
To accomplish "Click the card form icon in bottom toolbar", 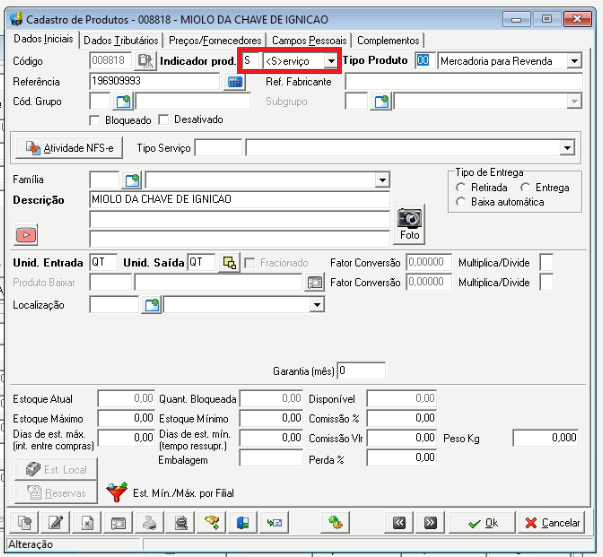I will pyautogui.click(x=118, y=522).
